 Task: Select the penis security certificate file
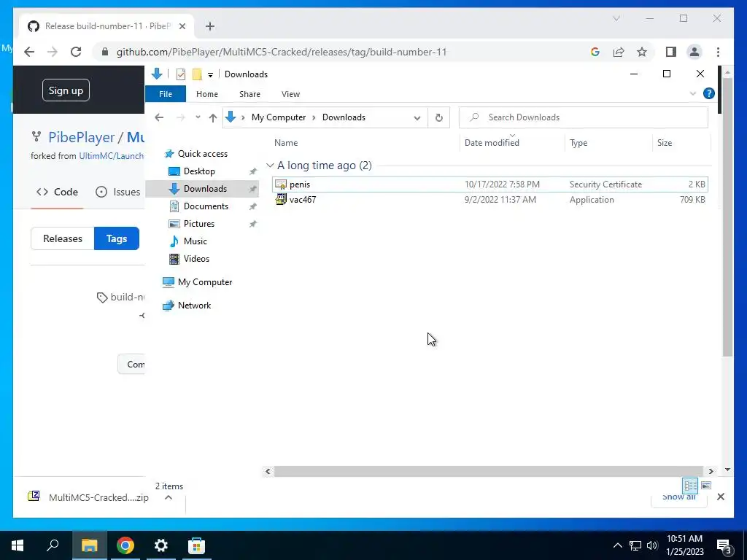point(489,184)
